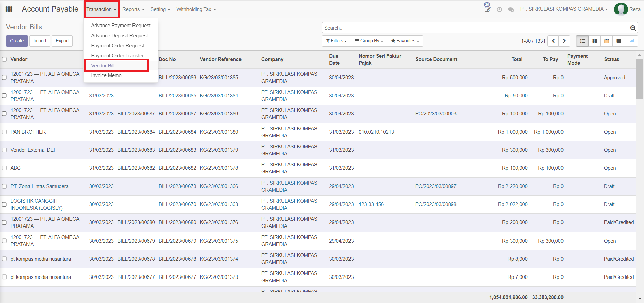The height and width of the screenshot is (303, 644).
Task: Open source document PO/2023/03/00903
Action: click(436, 114)
